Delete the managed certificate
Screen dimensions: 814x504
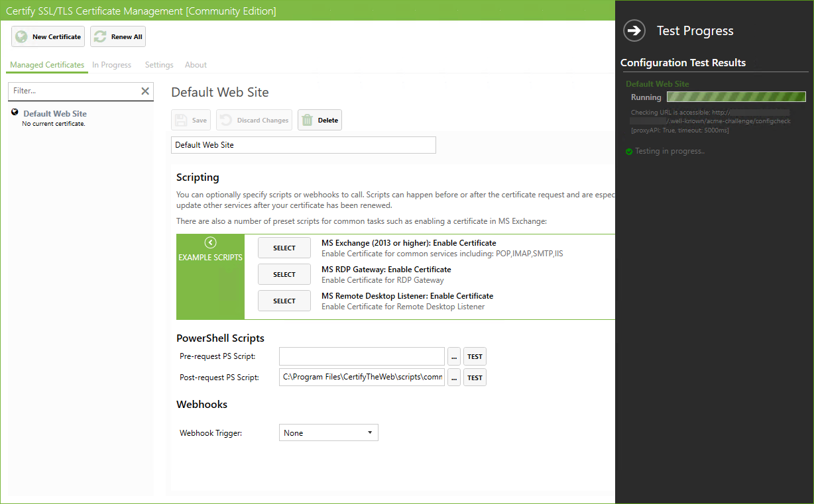coord(320,120)
